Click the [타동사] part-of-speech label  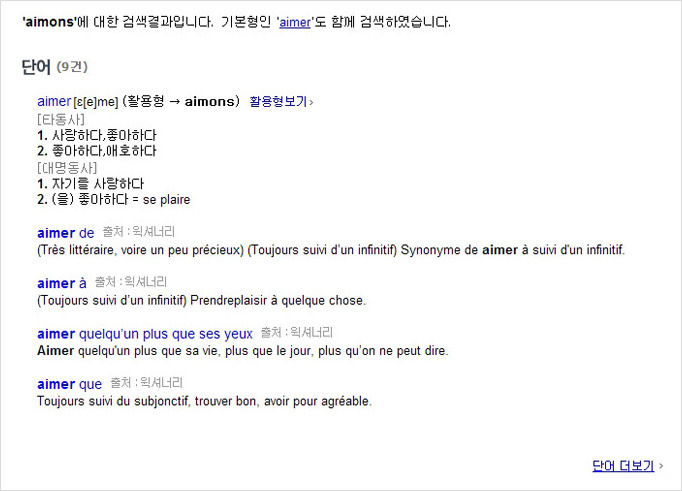(x=61, y=119)
